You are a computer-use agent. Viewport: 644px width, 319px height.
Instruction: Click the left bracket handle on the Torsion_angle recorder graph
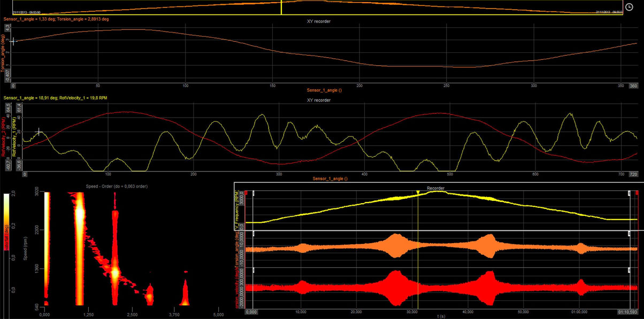(x=254, y=234)
